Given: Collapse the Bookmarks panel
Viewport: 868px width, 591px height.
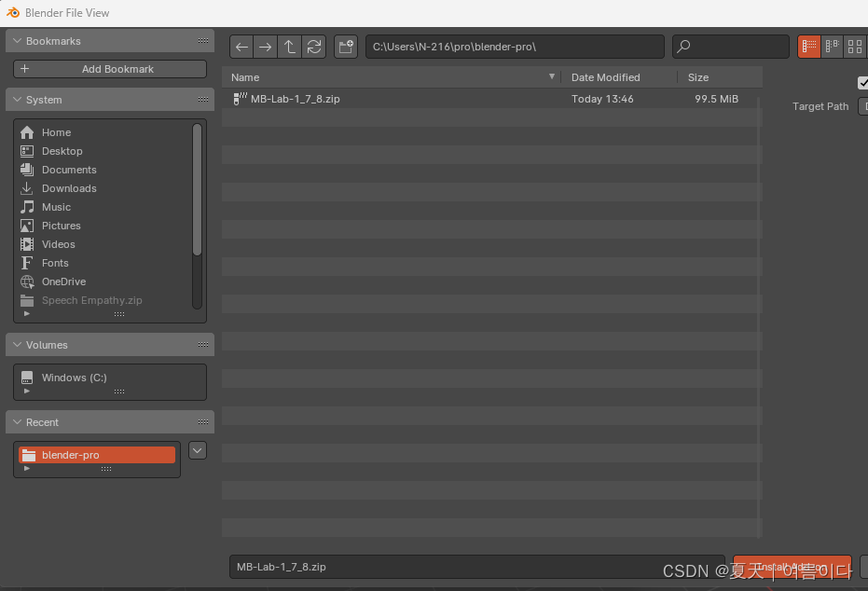Looking at the screenshot, I should pyautogui.click(x=17, y=41).
